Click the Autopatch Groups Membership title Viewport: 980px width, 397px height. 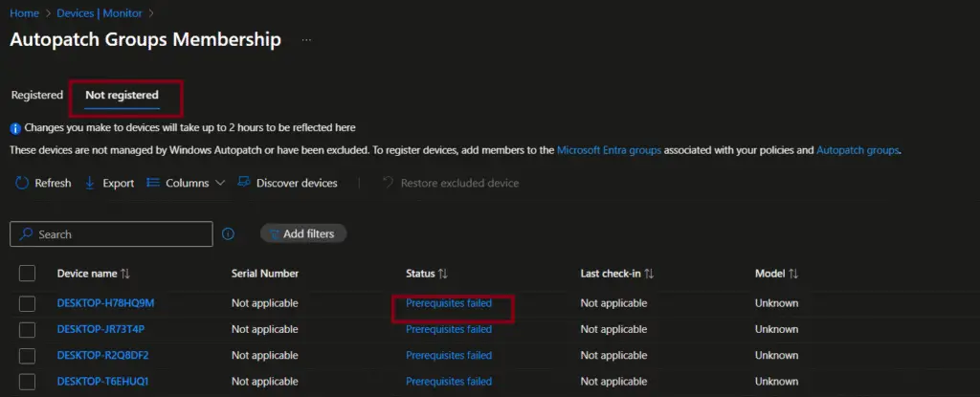pyautogui.click(x=145, y=39)
